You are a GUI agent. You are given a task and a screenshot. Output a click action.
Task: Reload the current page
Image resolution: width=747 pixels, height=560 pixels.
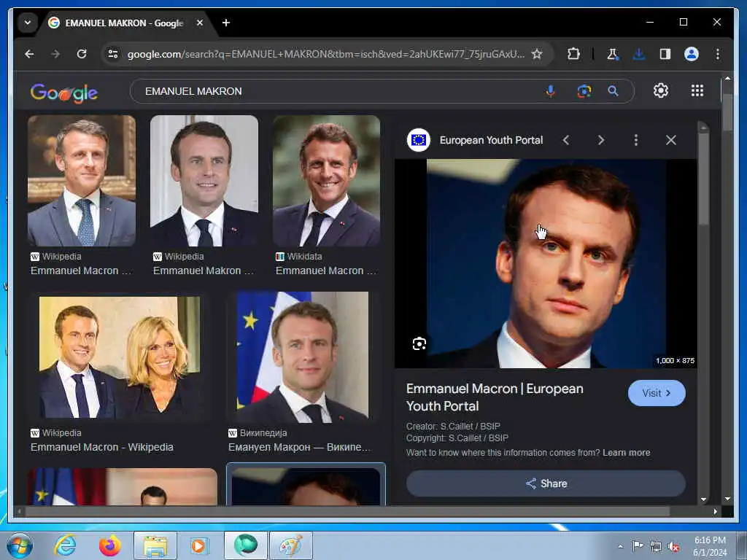[x=82, y=54]
